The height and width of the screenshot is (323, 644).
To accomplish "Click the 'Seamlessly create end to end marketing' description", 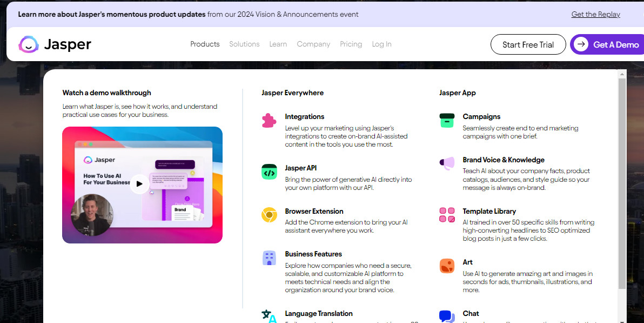I will [x=520, y=132].
